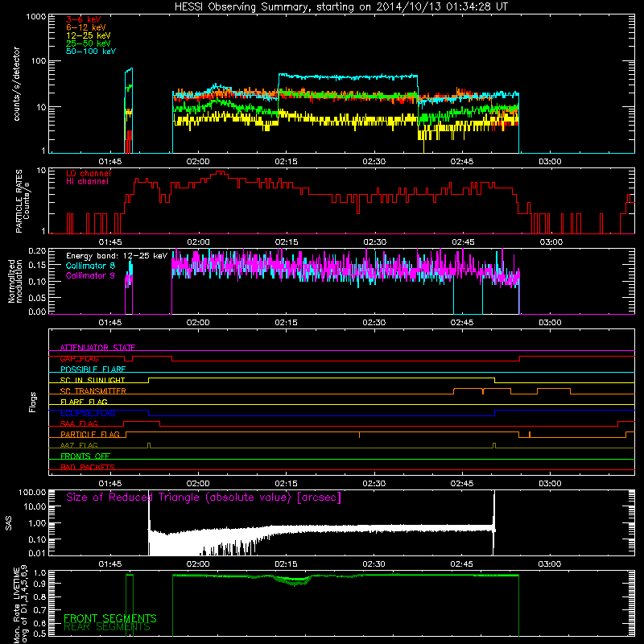
Task: Click the SAS axis label
Action: (x=8, y=522)
